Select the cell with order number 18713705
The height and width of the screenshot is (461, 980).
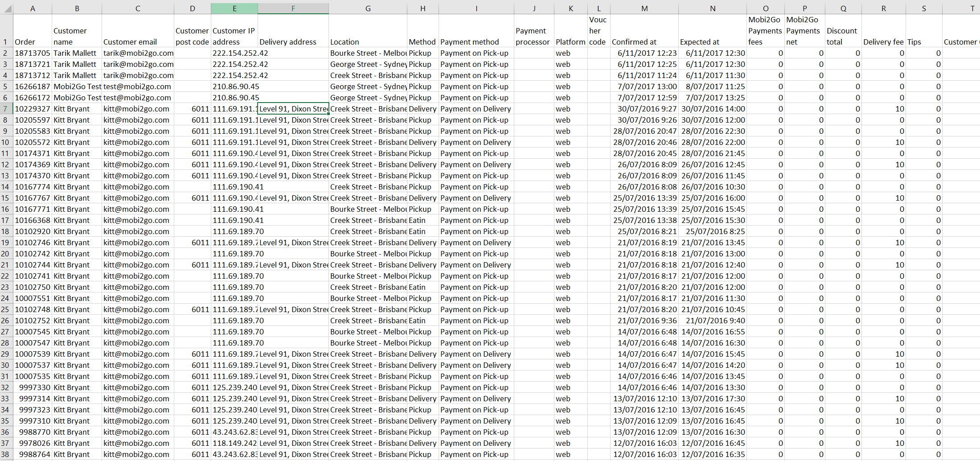(33, 53)
